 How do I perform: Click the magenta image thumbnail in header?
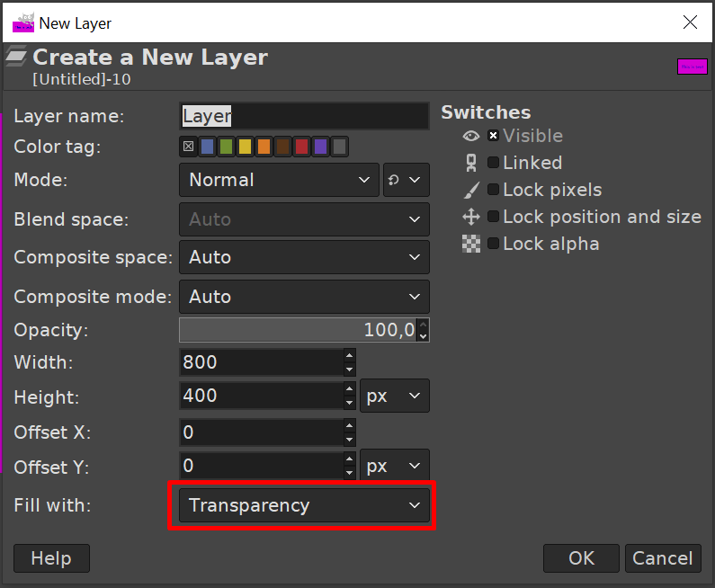click(x=693, y=67)
